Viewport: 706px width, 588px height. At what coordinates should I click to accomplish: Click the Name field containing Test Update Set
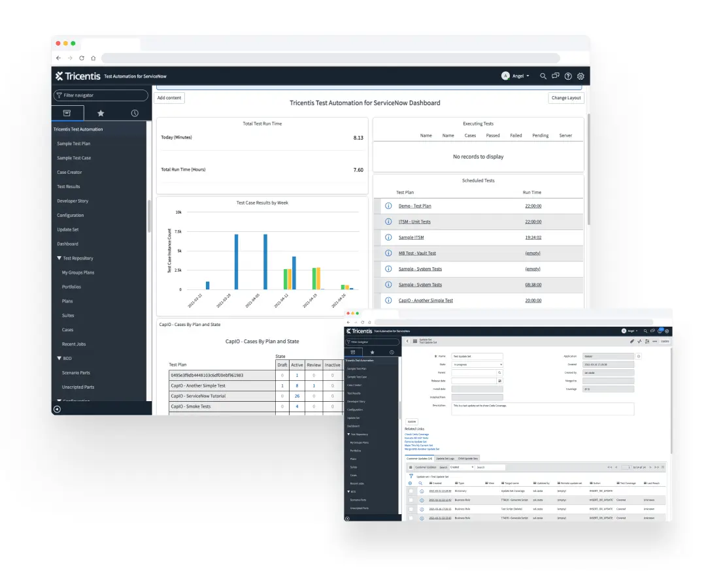(477, 356)
